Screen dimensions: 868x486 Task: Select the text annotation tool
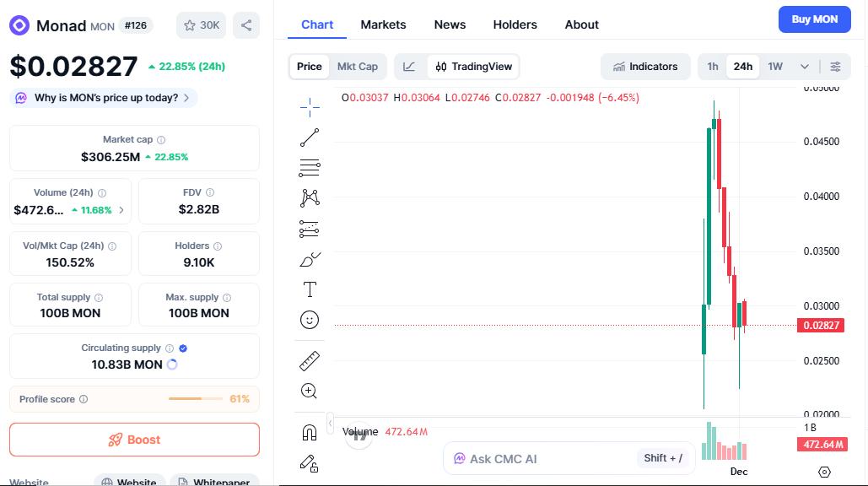point(310,289)
